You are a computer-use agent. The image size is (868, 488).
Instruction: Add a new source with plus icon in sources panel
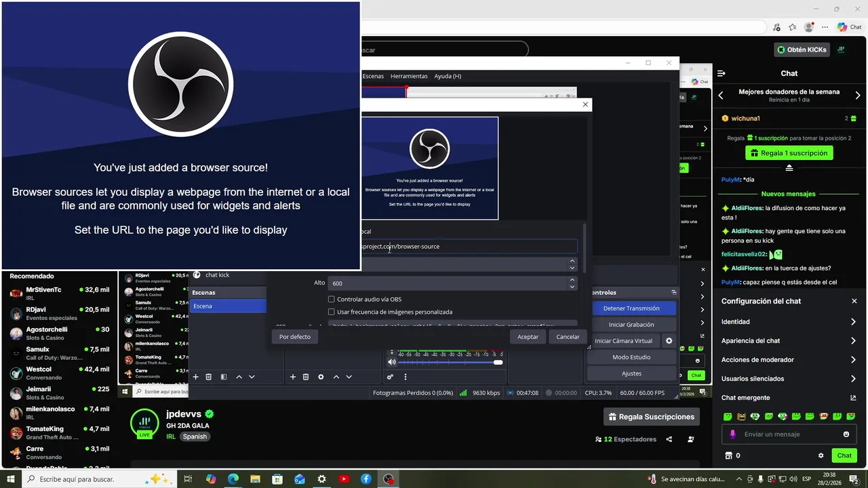pos(293,377)
